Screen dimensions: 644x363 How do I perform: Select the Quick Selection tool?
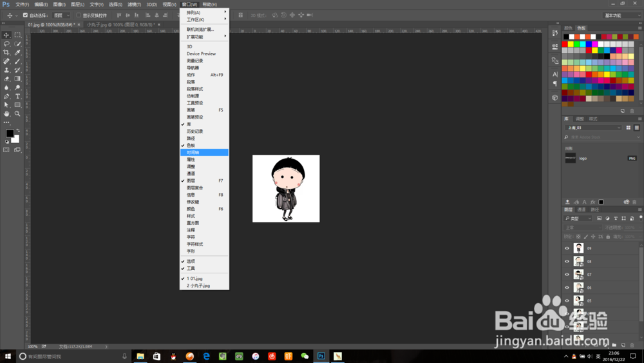17,44
